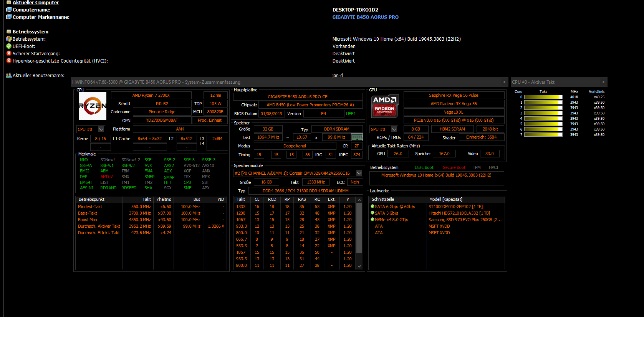Screen dimensions: 644x344
Task: Select the ST1000DM010-2EP102 drive row
Action: pos(437,207)
